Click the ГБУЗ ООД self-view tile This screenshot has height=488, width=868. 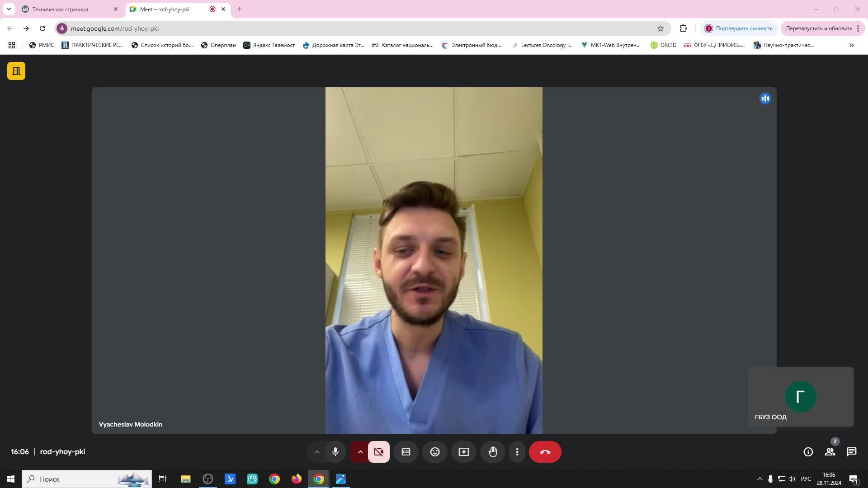point(800,397)
